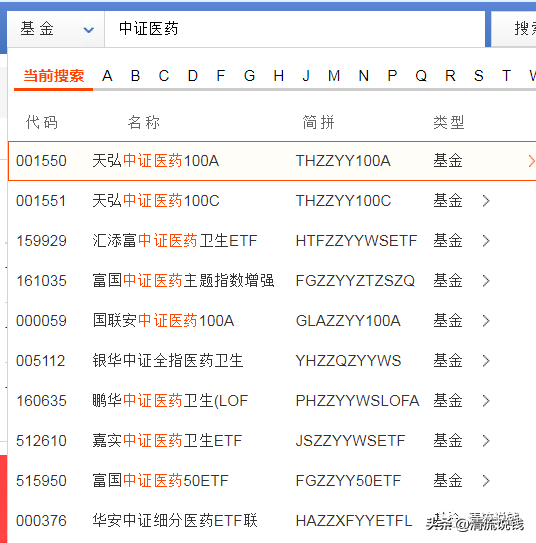Screen dimensions: 536x543
Task: Click the chevron arrow for row 160635
Action: click(x=486, y=401)
